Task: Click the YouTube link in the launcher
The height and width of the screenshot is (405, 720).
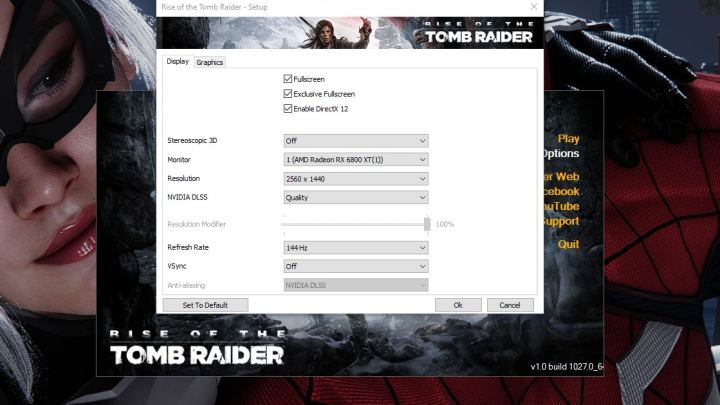Action: (562, 206)
